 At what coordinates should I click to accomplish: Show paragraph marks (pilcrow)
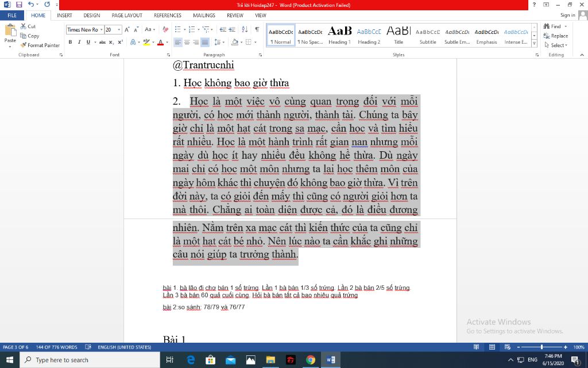tap(257, 30)
